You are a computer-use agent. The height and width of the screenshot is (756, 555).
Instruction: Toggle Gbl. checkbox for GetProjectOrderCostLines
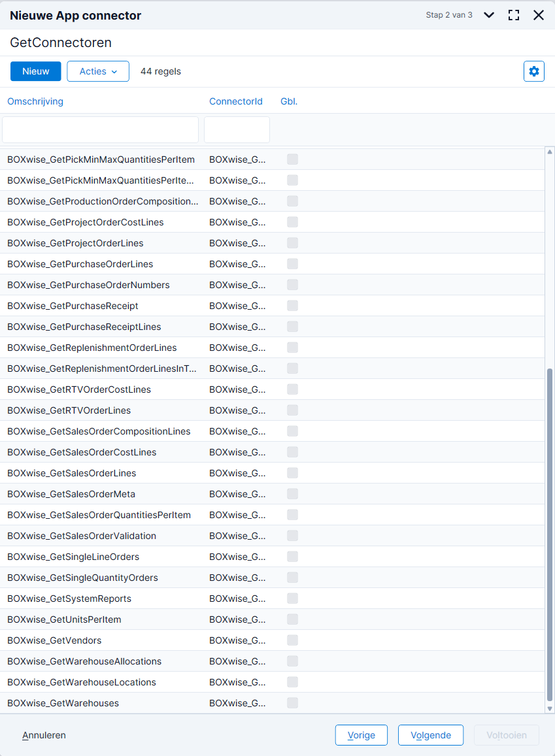(292, 222)
